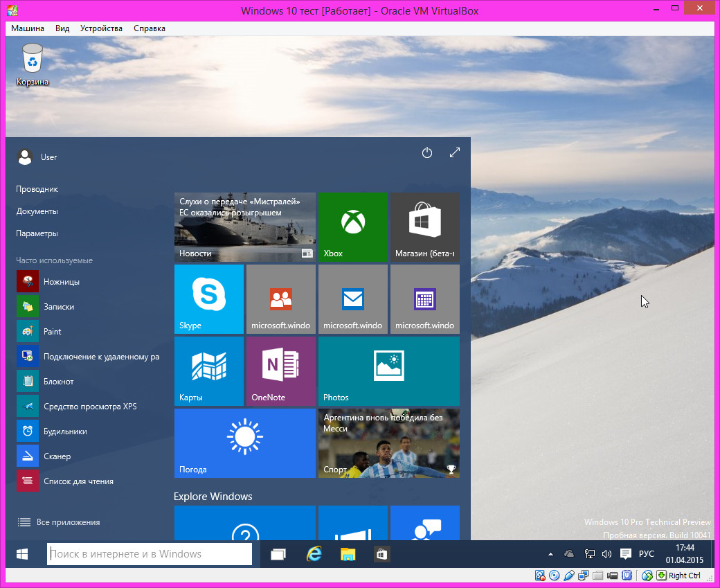Open the Вид menu

pyautogui.click(x=62, y=28)
